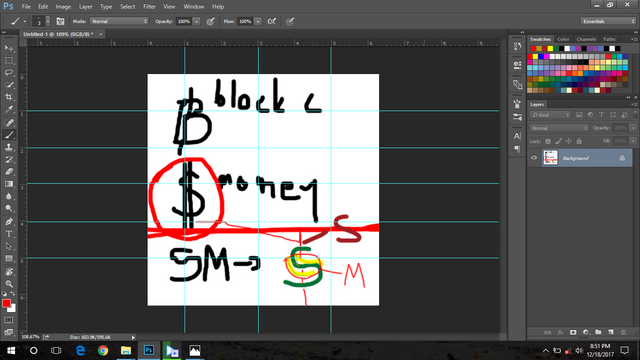Screen dimensions: 640x360
Task: Select the Lasso tool
Action: [9, 73]
